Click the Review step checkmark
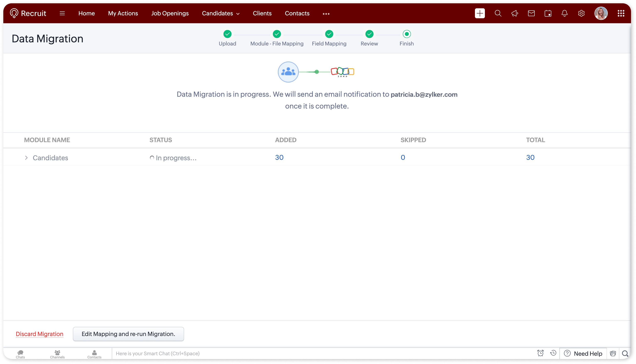The height and width of the screenshot is (364, 636). click(x=369, y=34)
